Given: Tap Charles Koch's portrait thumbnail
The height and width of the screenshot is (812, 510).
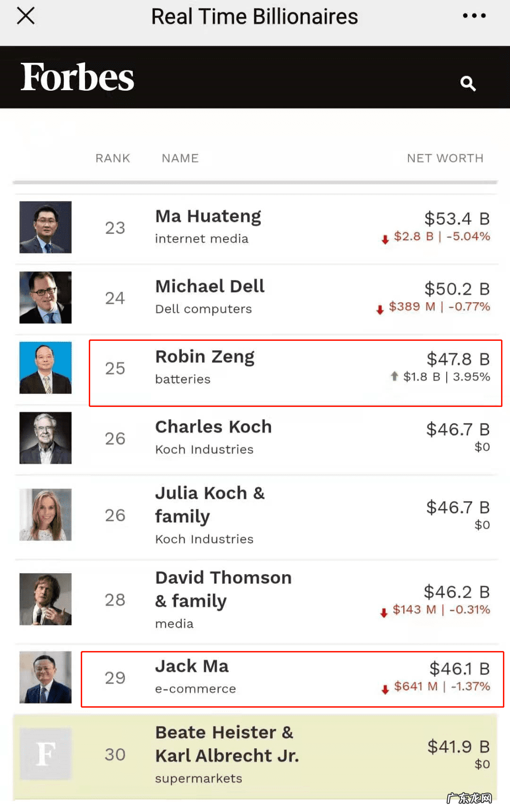Looking at the screenshot, I should tap(45, 438).
